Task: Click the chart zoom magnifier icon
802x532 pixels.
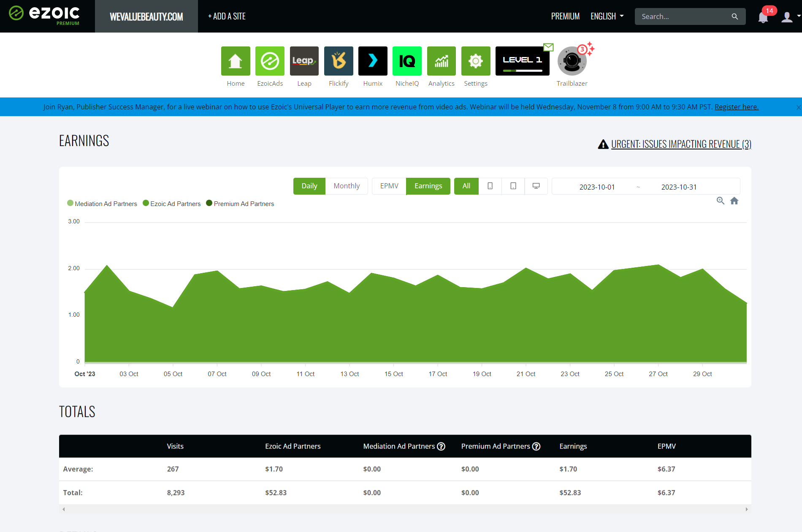Action: 721,201
